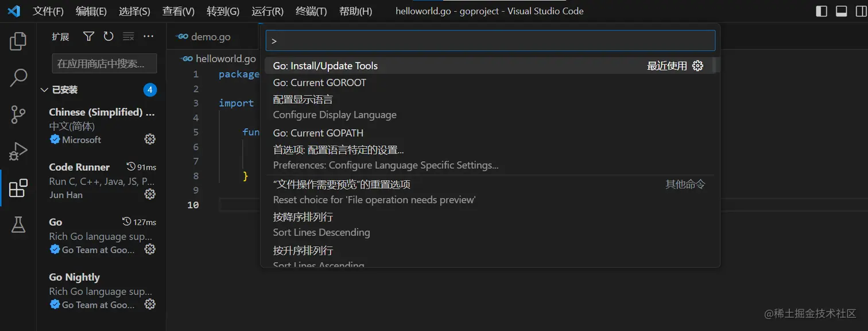Viewport: 868px width, 331px height.
Task: Select Reset choice for File operation preview
Action: coord(489,192)
